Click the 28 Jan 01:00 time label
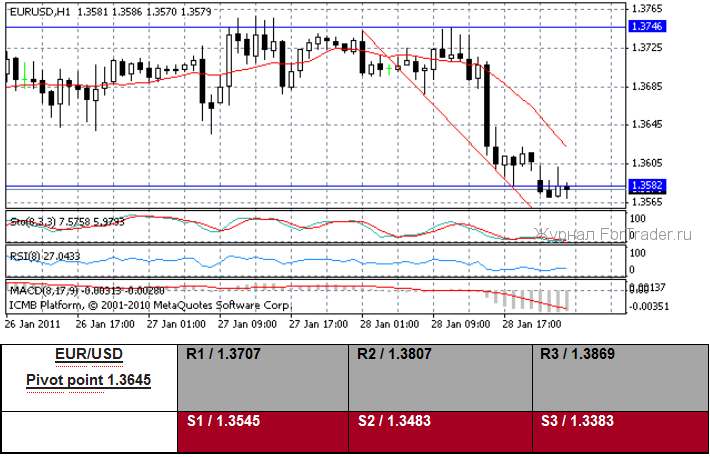This screenshot has height=457, width=710. click(389, 324)
